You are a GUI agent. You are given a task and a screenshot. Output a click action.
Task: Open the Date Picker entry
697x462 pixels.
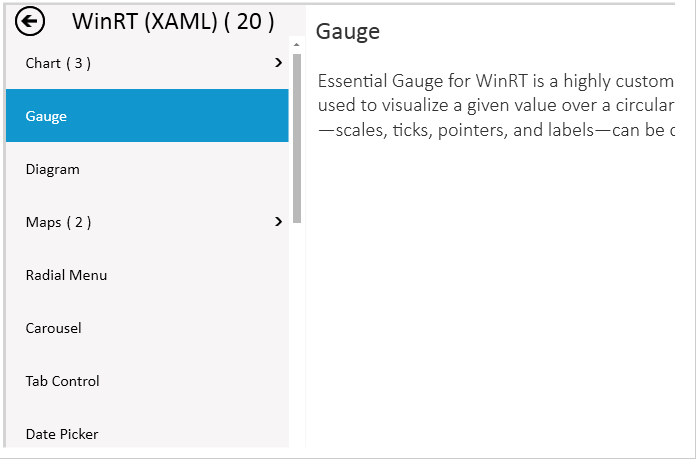click(62, 434)
